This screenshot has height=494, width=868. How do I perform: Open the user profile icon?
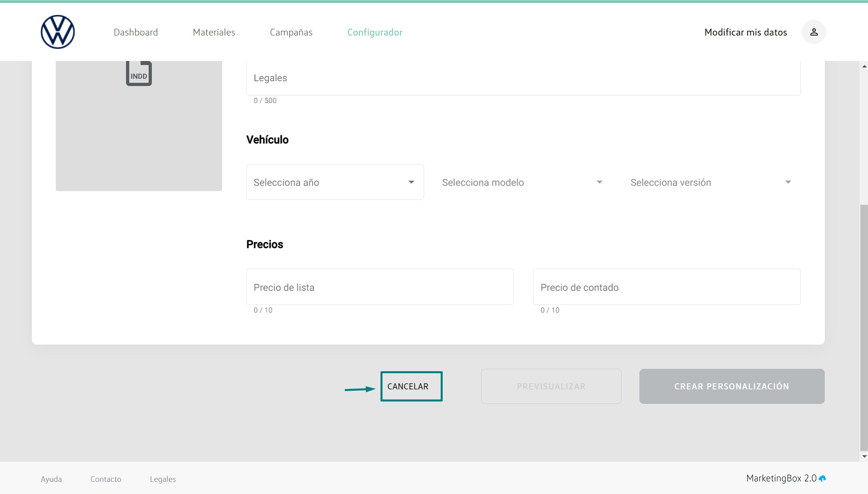click(x=813, y=32)
